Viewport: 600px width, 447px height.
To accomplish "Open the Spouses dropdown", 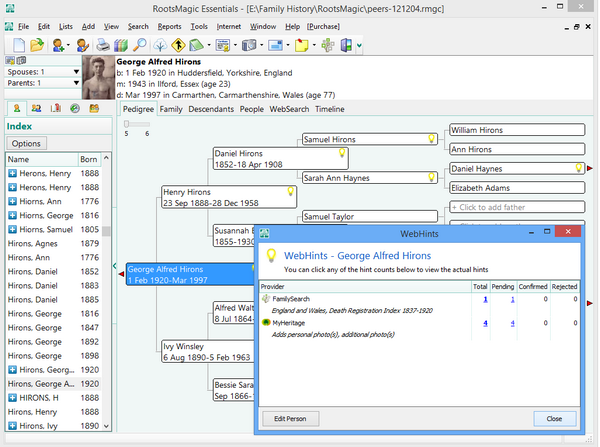I will [75, 72].
